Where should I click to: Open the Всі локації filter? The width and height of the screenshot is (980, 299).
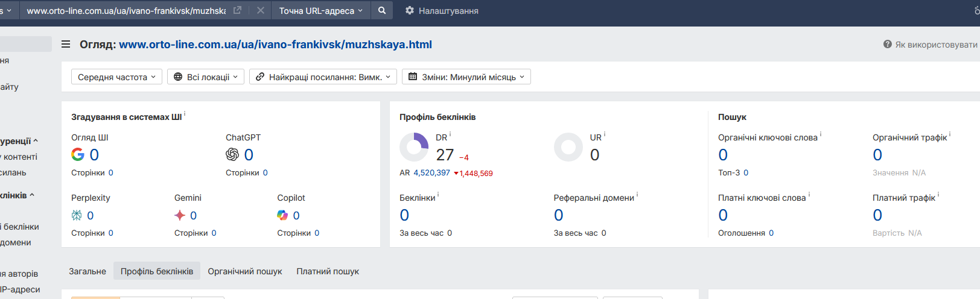205,77
